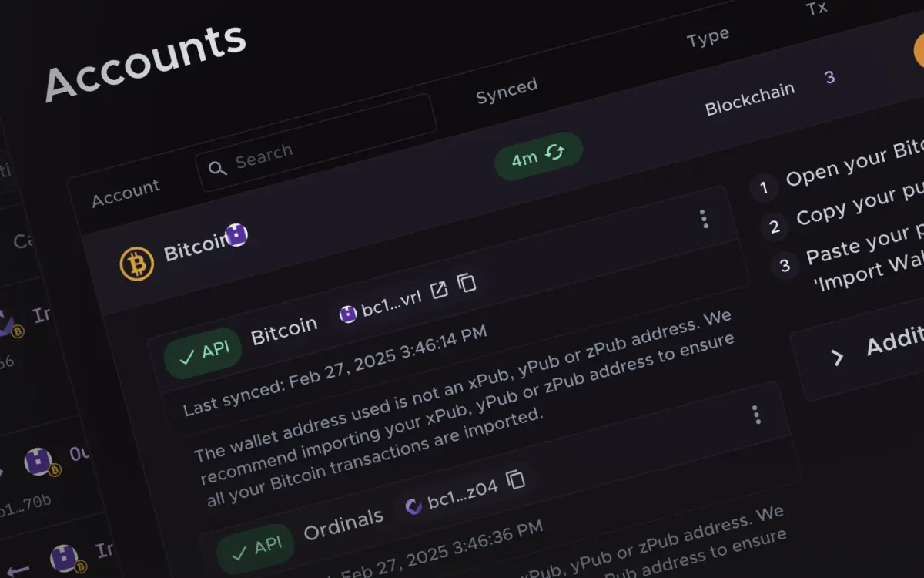The image size is (924, 578).
Task: Expand the Additional section chevron
Action: (839, 358)
